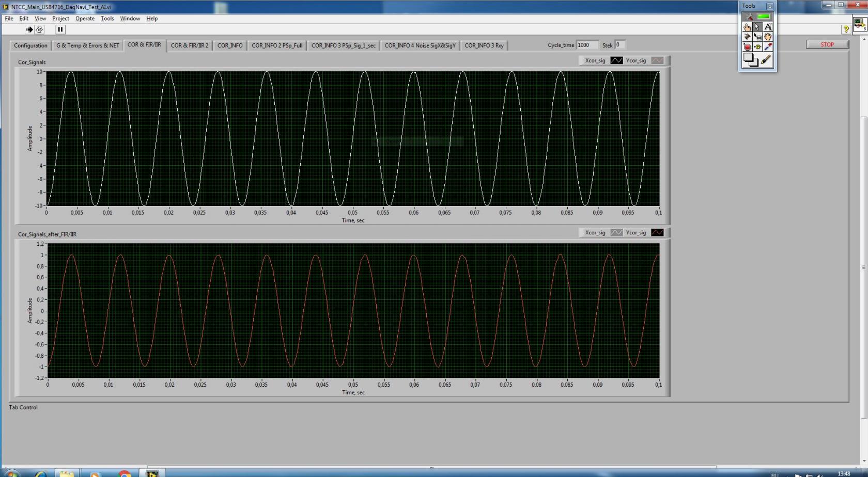Click the VI icon in the top-right corner
This screenshot has width=868, height=477.
pyautogui.click(x=860, y=24)
